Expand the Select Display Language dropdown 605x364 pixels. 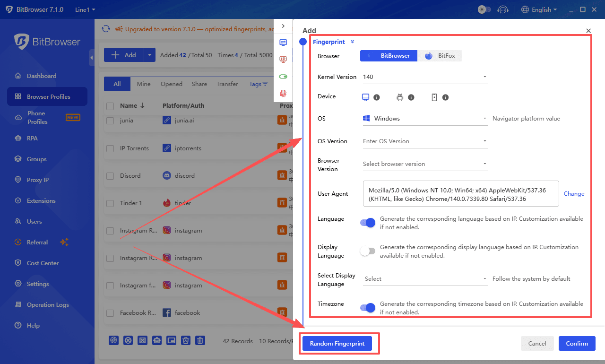click(484, 278)
